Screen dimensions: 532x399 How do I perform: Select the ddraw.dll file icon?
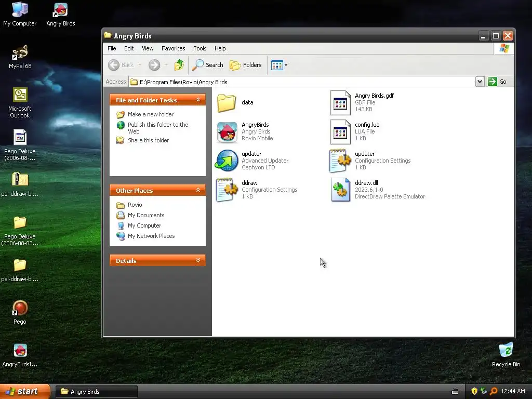(341, 190)
